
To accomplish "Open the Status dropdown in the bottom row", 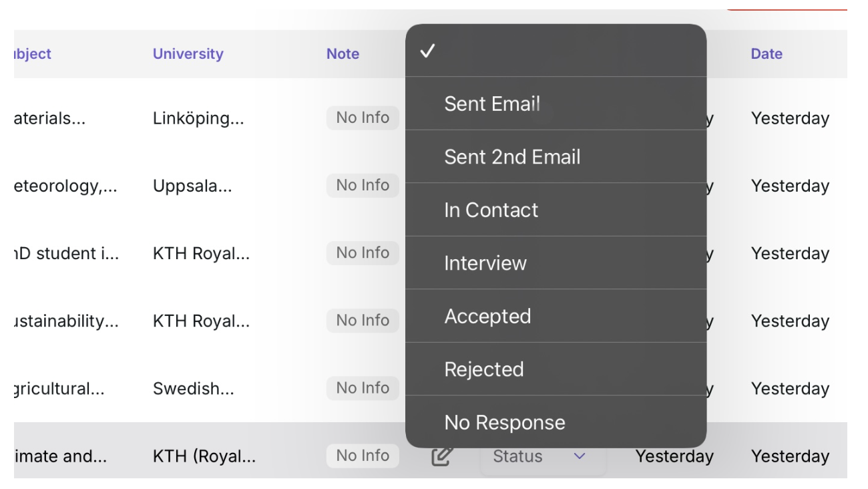I will pos(542,457).
